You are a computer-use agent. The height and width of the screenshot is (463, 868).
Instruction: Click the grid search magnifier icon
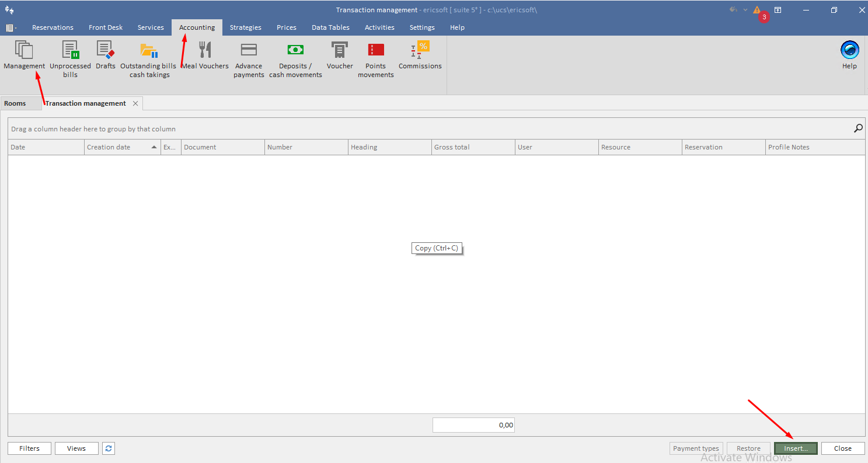(x=858, y=128)
